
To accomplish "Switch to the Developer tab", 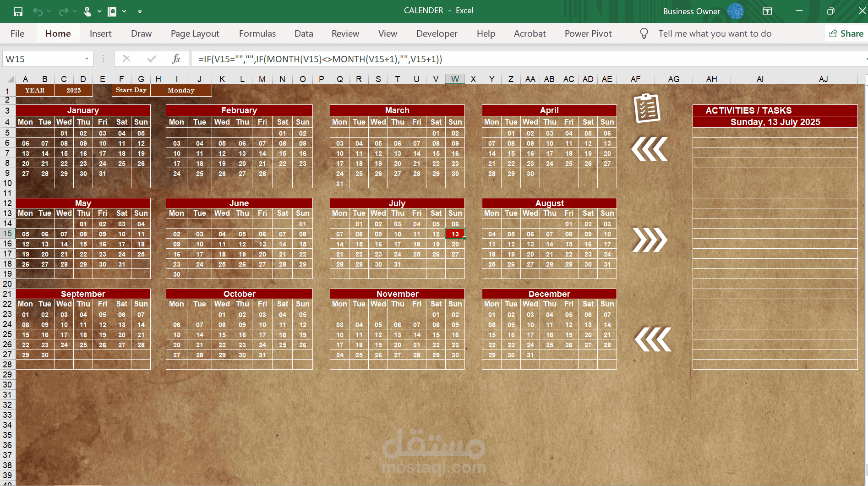I will (437, 33).
